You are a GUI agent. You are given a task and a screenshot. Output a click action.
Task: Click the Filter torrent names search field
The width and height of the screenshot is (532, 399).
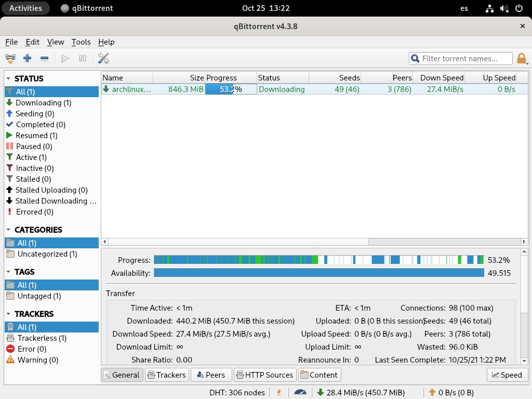point(461,58)
